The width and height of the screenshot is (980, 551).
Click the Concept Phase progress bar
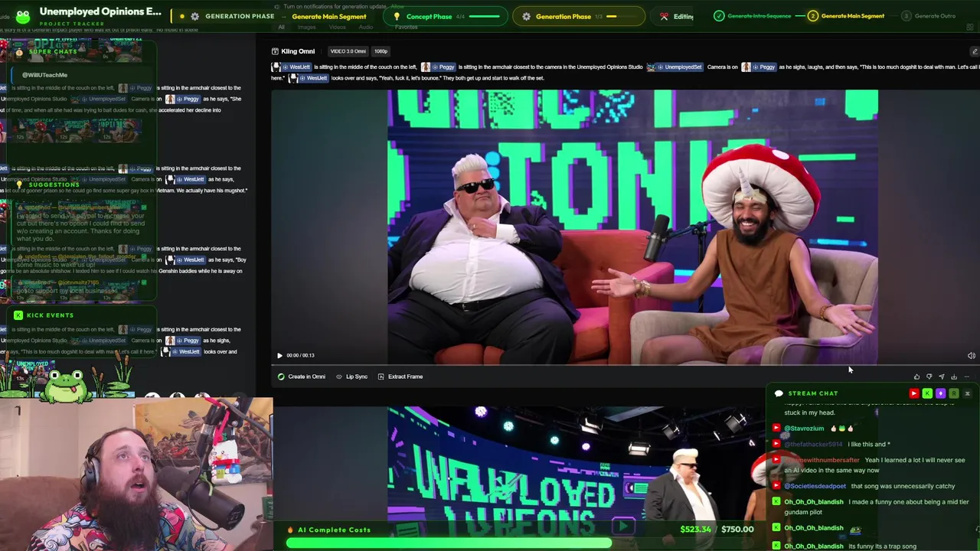pyautogui.click(x=483, y=16)
